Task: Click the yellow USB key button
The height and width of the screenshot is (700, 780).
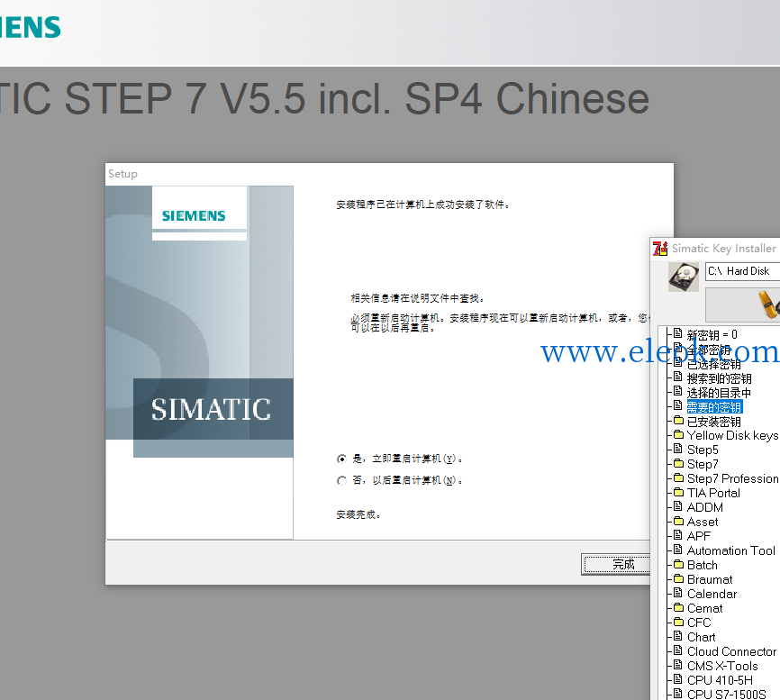Action: [743, 305]
